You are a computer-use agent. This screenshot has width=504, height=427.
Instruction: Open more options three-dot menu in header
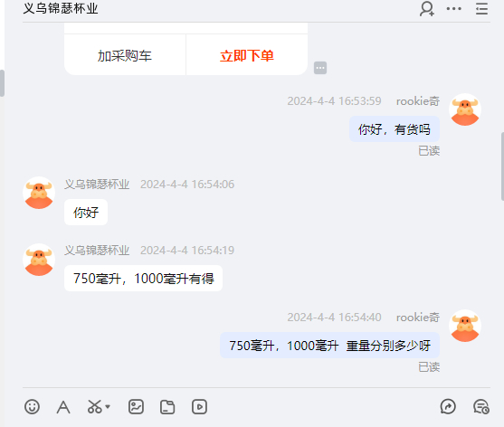[x=454, y=9]
